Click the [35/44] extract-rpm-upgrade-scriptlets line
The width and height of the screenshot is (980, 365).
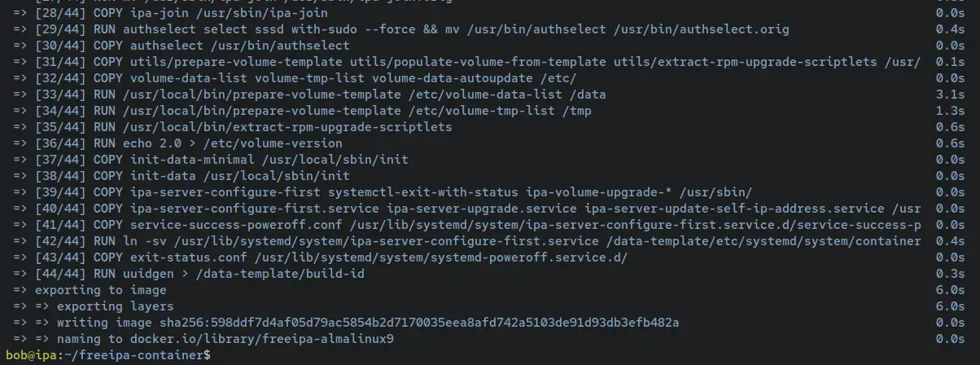point(243,127)
